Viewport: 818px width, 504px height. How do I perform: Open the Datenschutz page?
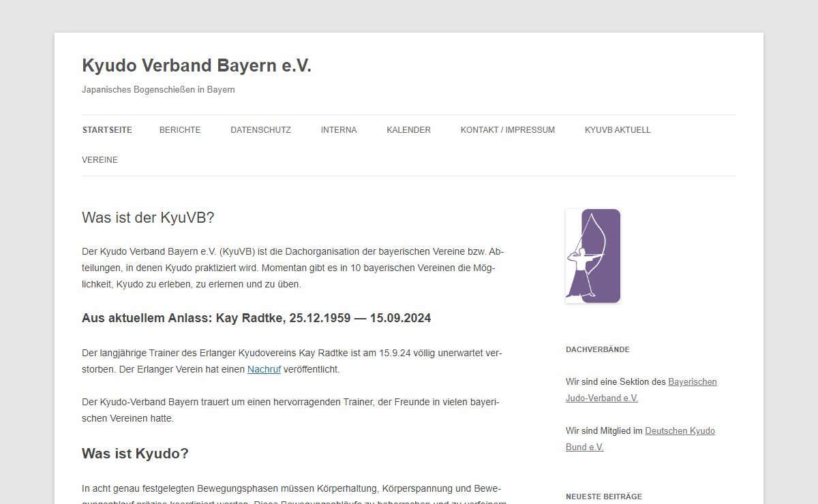click(x=260, y=130)
